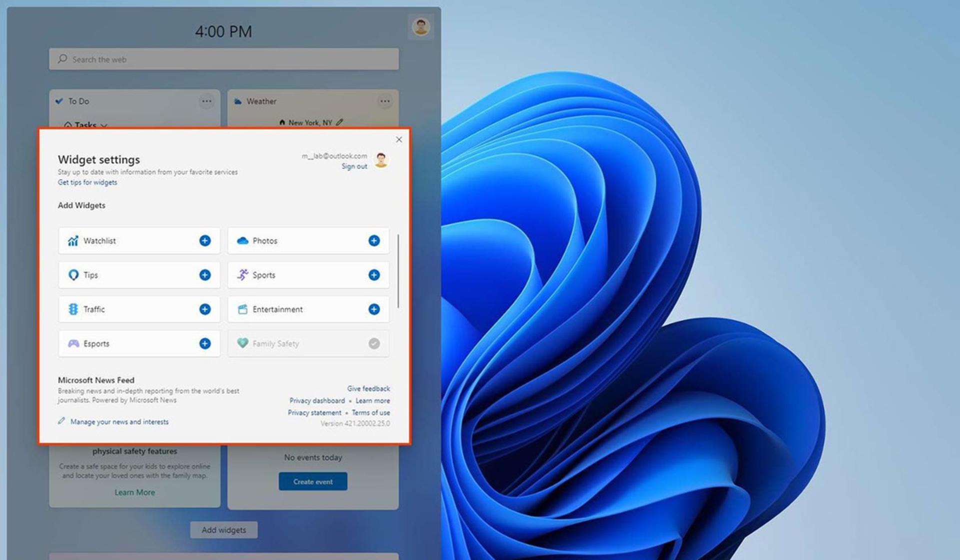Screen dimensions: 960x560
Task: Open Weather widget more options
Action: [x=384, y=101]
